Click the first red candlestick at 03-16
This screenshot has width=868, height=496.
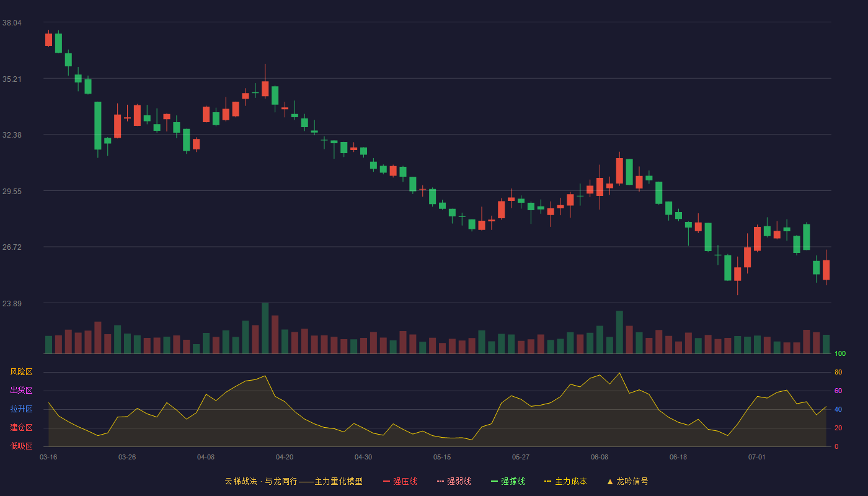pyautogui.click(x=48, y=40)
